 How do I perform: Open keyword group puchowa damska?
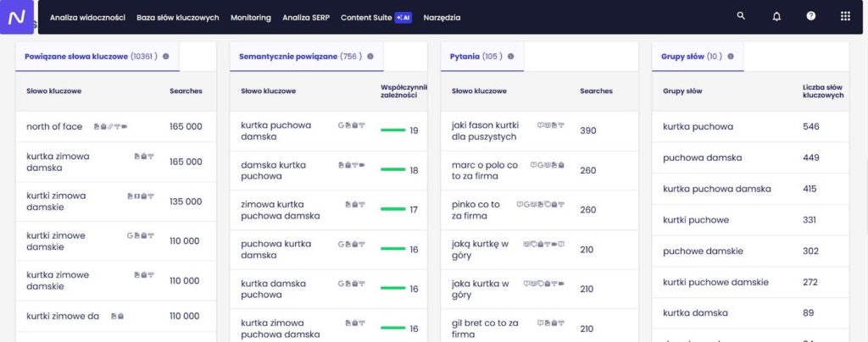(x=703, y=158)
